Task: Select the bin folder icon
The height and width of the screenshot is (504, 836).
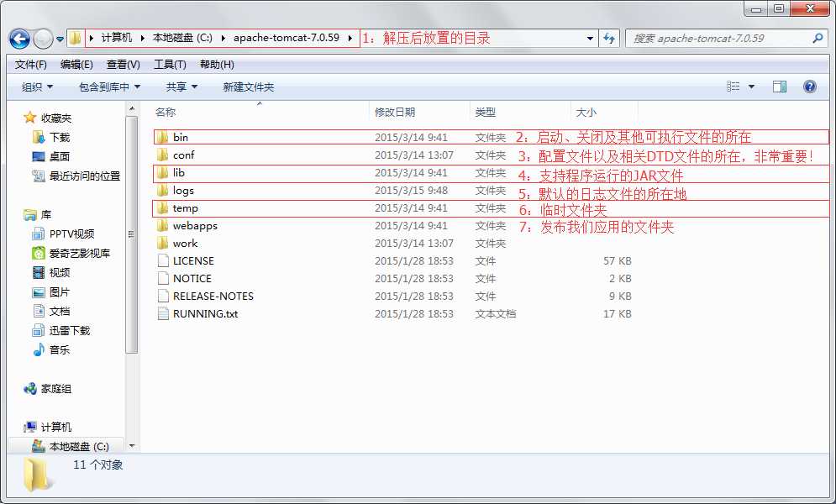Action: [x=163, y=137]
